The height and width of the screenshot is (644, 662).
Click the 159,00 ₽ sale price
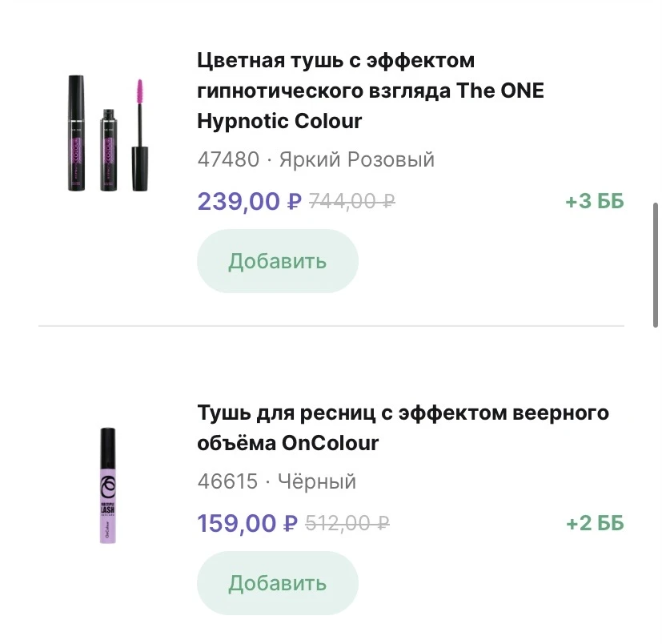pos(247,524)
